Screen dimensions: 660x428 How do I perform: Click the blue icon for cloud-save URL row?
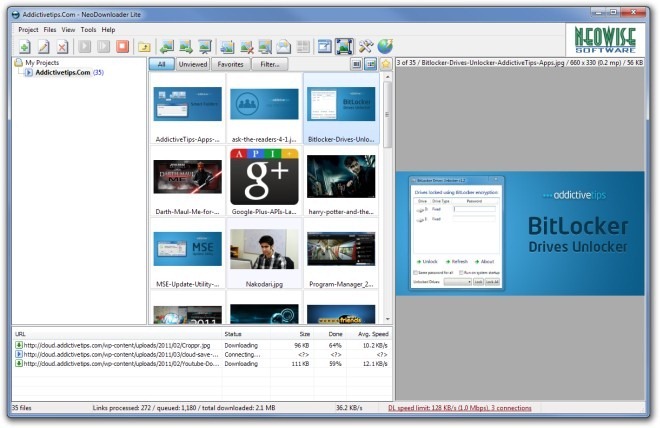pyautogui.click(x=19, y=354)
